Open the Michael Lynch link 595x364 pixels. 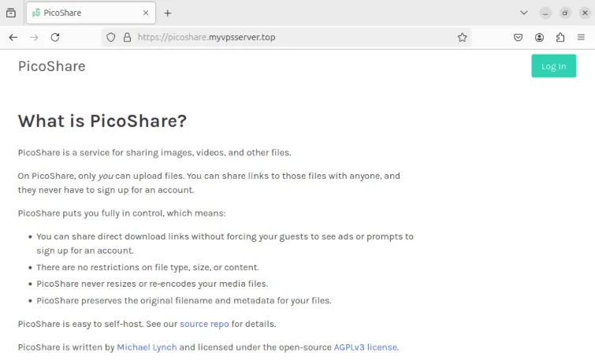coord(147,347)
